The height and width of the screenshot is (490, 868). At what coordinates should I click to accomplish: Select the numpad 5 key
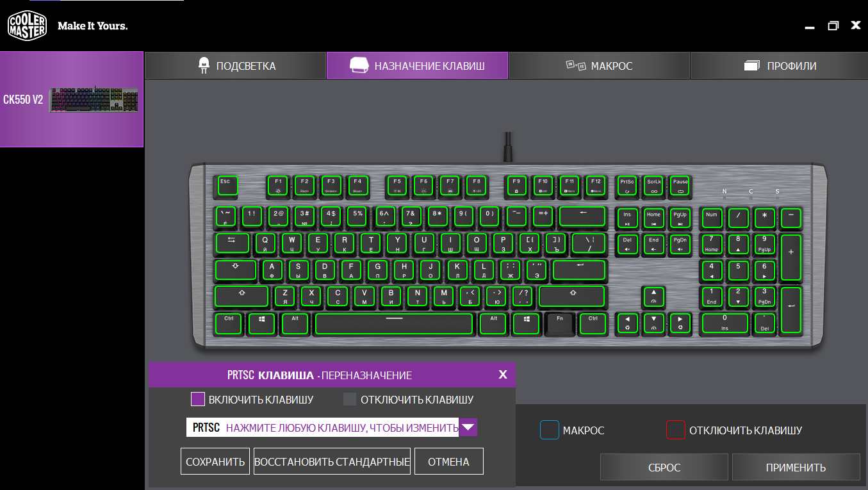click(738, 270)
